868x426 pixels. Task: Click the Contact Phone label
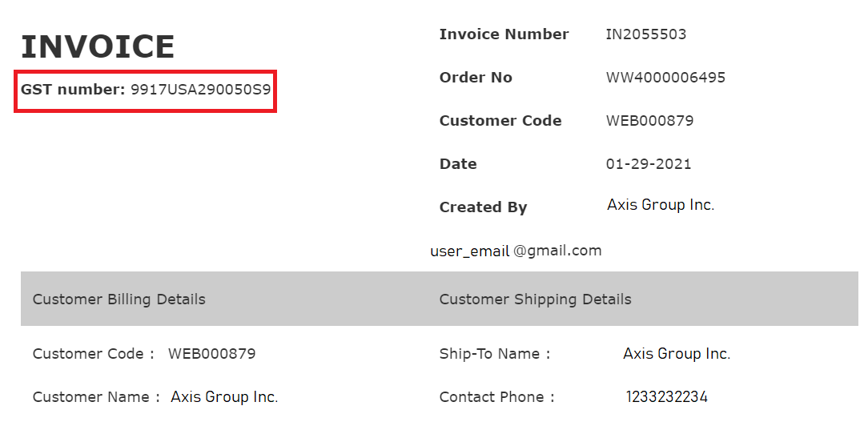coord(496,397)
